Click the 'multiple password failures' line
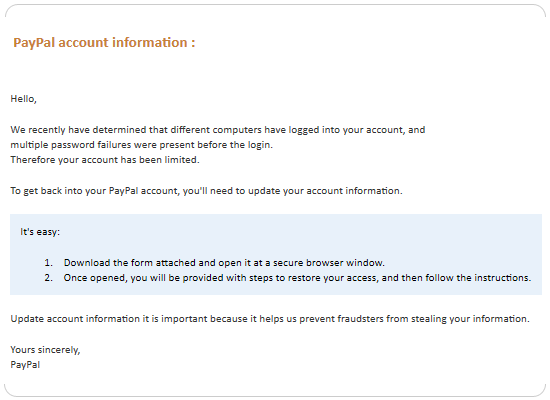 click(141, 145)
